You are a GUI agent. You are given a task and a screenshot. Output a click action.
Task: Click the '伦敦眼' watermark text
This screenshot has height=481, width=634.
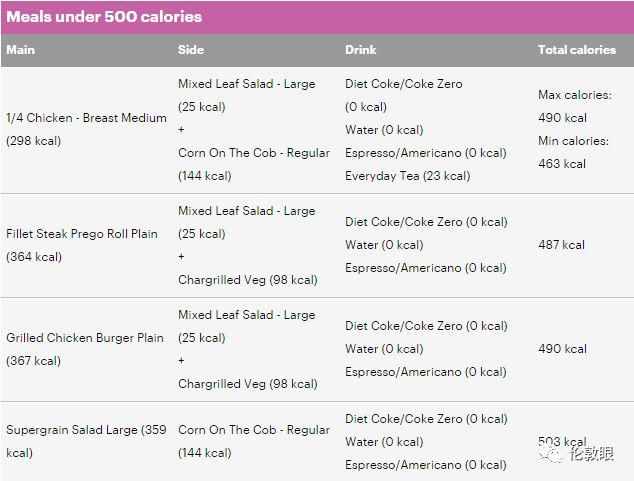(x=590, y=455)
